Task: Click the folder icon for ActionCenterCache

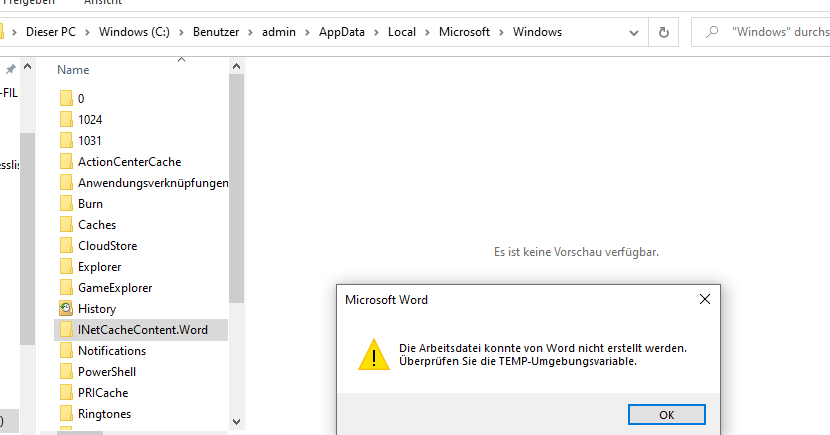Action: tap(66, 161)
